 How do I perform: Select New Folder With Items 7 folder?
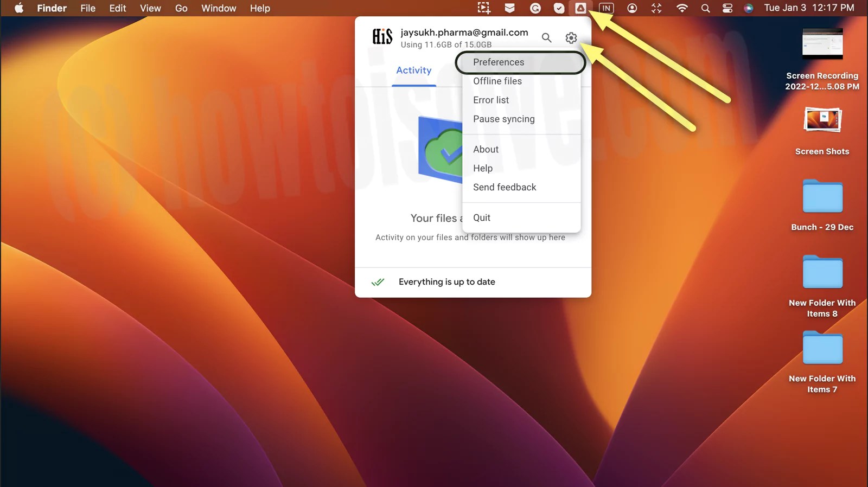point(822,362)
